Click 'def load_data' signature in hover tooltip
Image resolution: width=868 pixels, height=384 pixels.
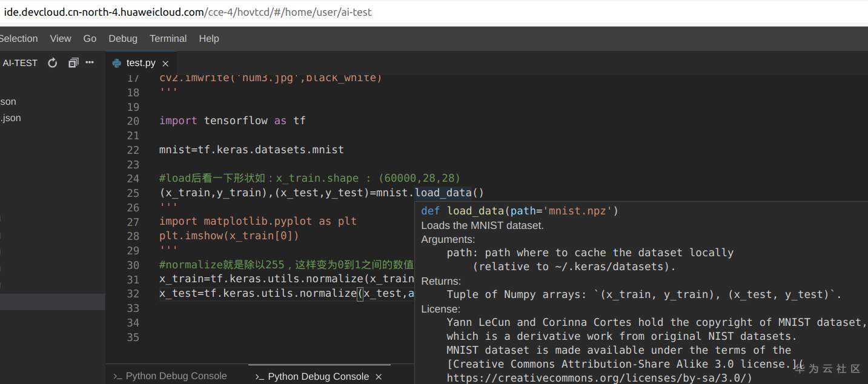[x=519, y=211]
